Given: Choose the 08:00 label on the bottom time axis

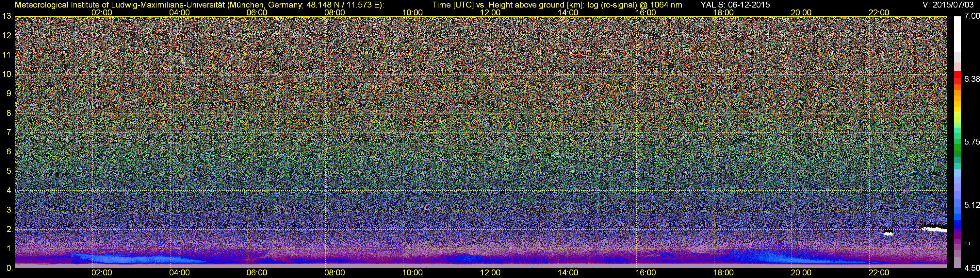Looking at the screenshot, I should pyautogui.click(x=335, y=273).
